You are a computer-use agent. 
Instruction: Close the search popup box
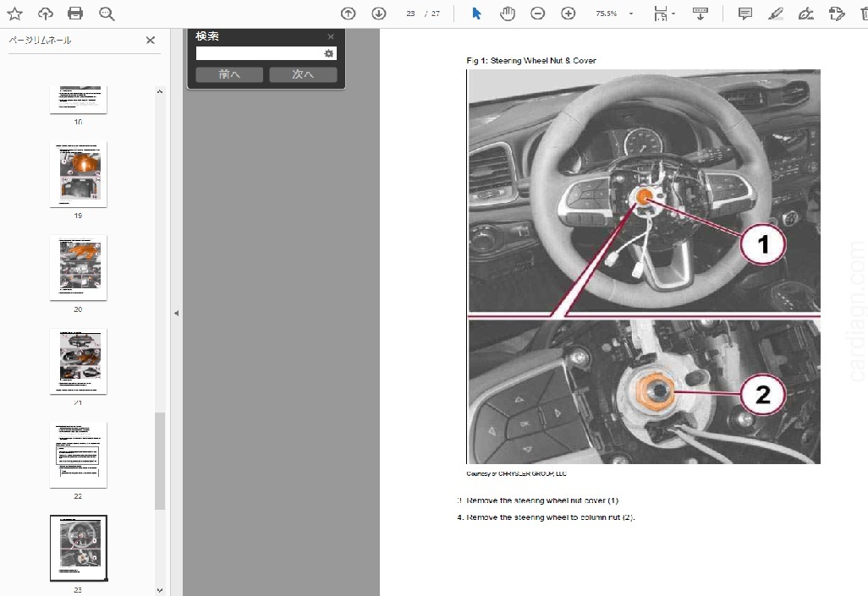[331, 36]
